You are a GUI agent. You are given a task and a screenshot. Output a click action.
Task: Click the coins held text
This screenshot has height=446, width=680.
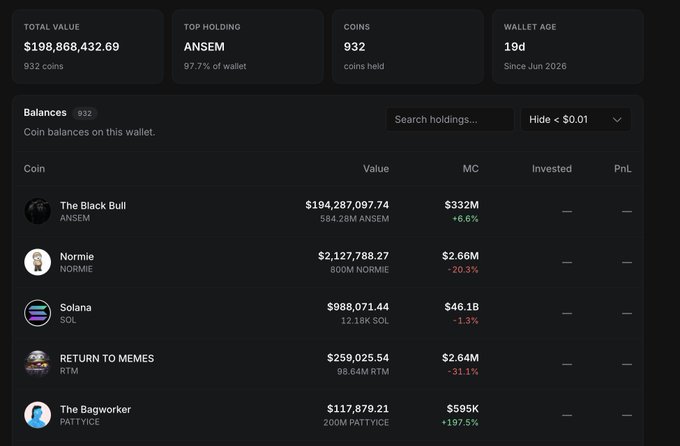click(364, 66)
